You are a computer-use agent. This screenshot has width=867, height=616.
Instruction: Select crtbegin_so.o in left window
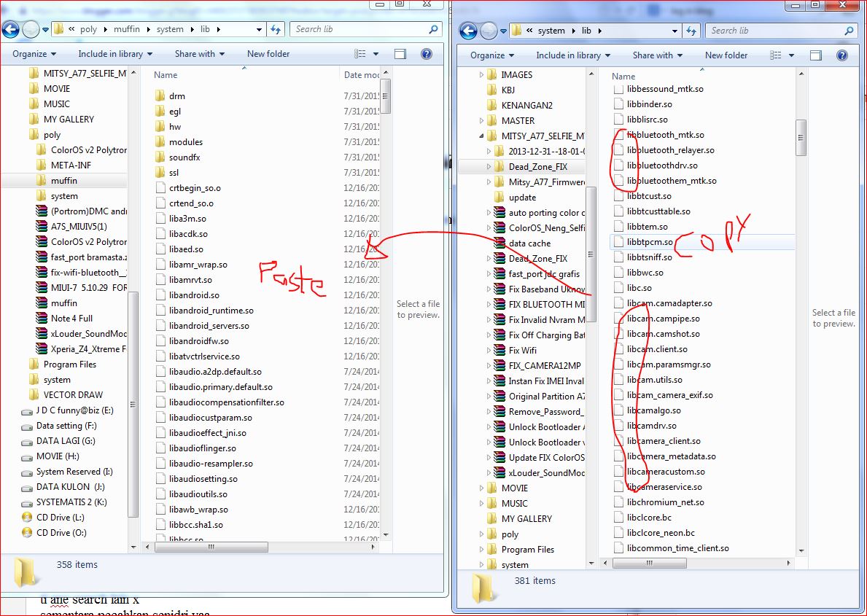[x=188, y=188]
